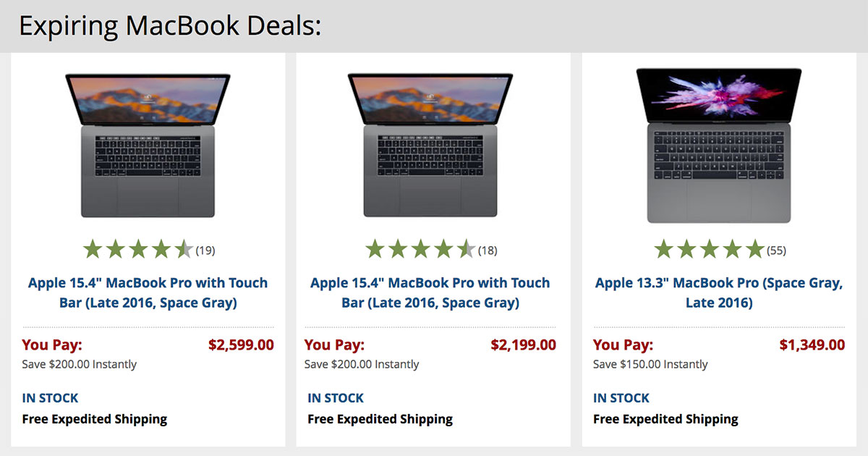The height and width of the screenshot is (456, 868).
Task: Click the $2,599.00 price
Action: coord(241,345)
